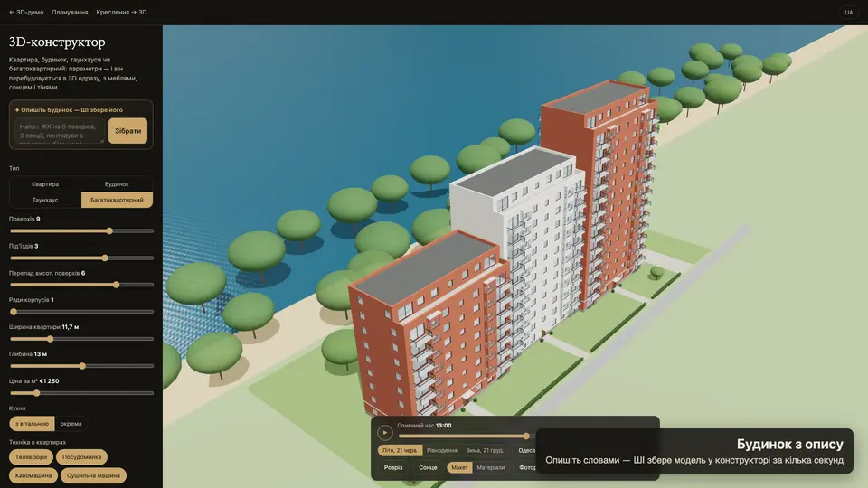
Task: Select the Багатоквартирний type option
Action: coord(117,200)
